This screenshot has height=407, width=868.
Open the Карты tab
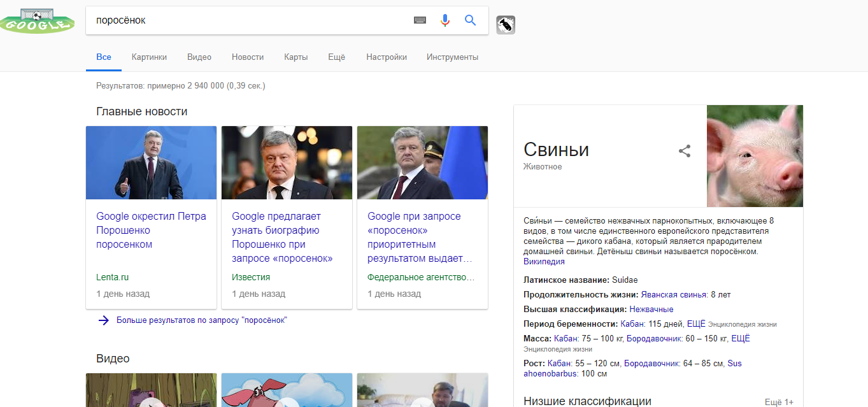(295, 57)
